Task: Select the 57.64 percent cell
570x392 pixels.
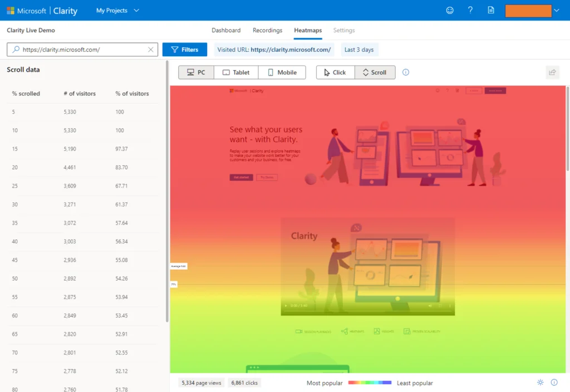Action: coord(121,223)
